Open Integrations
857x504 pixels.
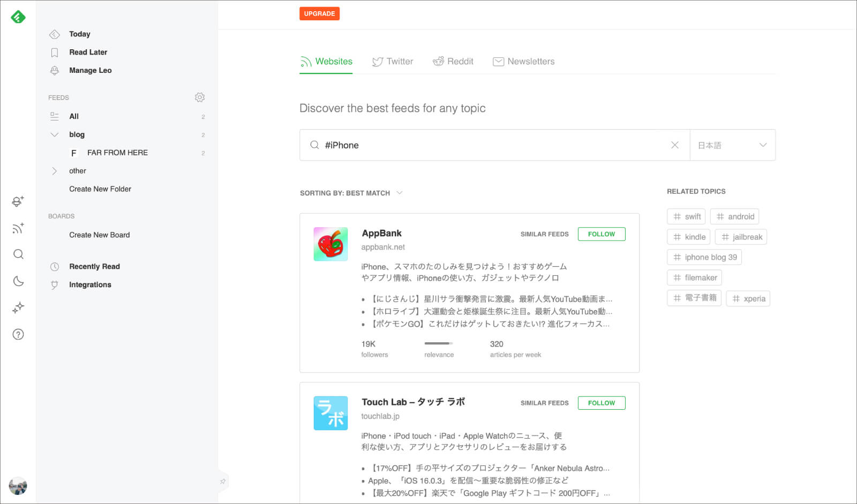pos(91,285)
